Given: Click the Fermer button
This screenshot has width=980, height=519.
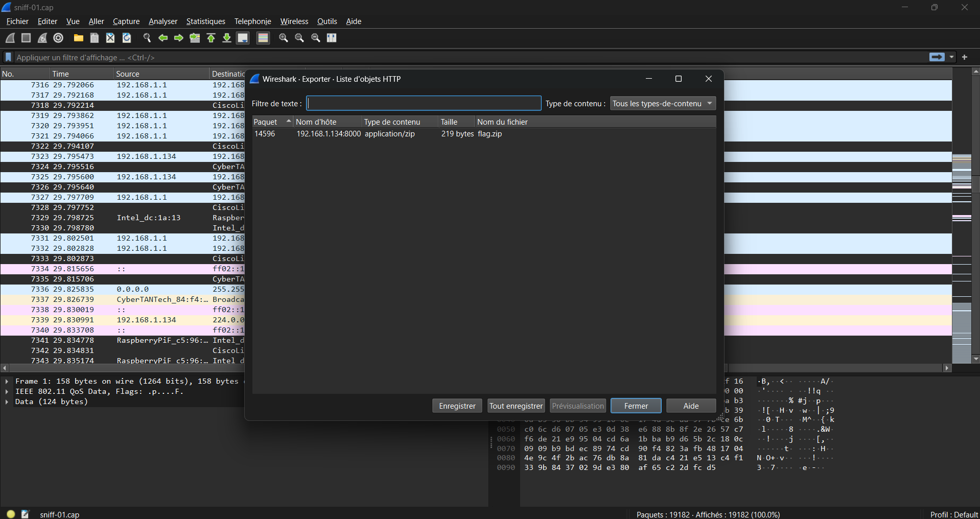Looking at the screenshot, I should point(636,406).
